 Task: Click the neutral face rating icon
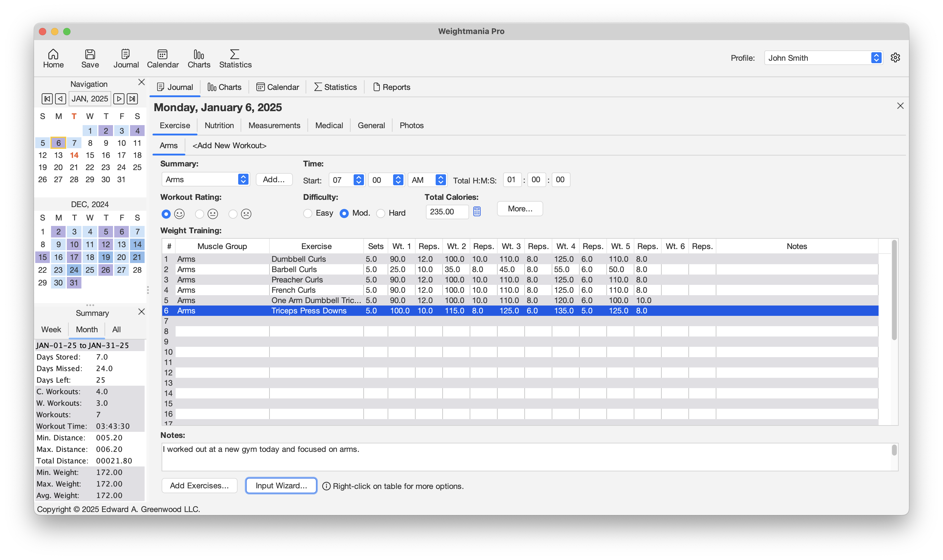click(x=213, y=214)
